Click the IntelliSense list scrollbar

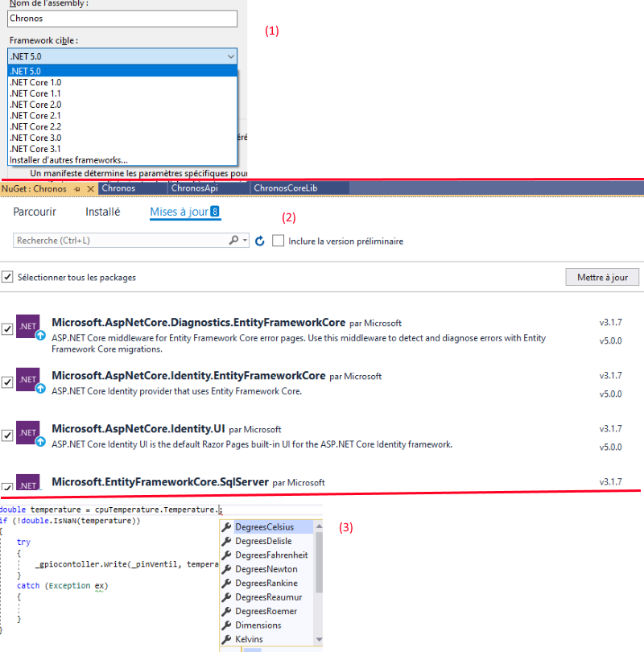(x=320, y=563)
